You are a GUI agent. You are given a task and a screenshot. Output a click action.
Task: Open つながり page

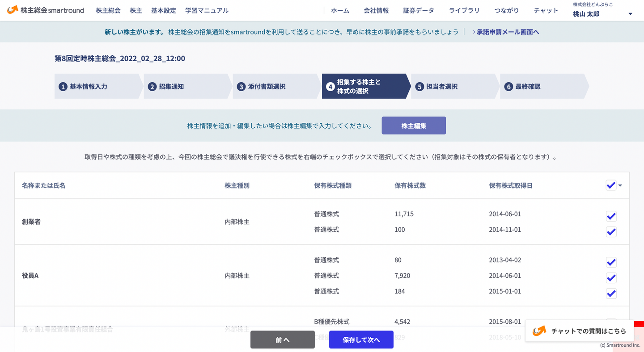[507, 10]
